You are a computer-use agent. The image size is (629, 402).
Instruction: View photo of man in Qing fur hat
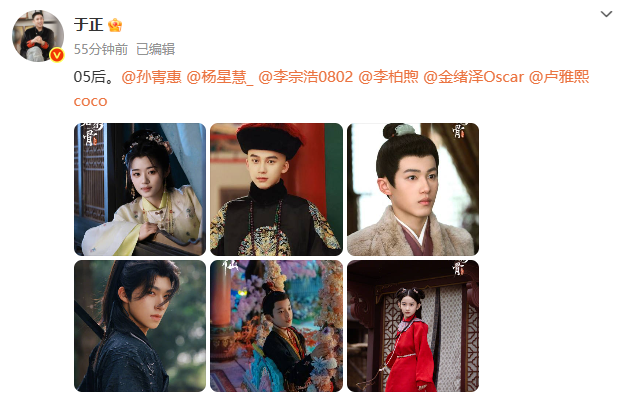pos(276,189)
